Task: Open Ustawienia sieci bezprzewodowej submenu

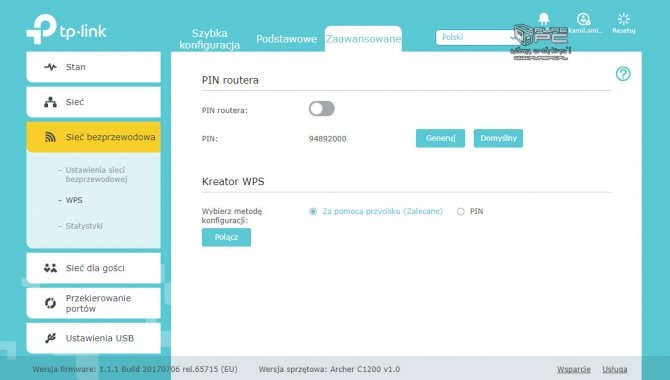Action: pyautogui.click(x=96, y=174)
